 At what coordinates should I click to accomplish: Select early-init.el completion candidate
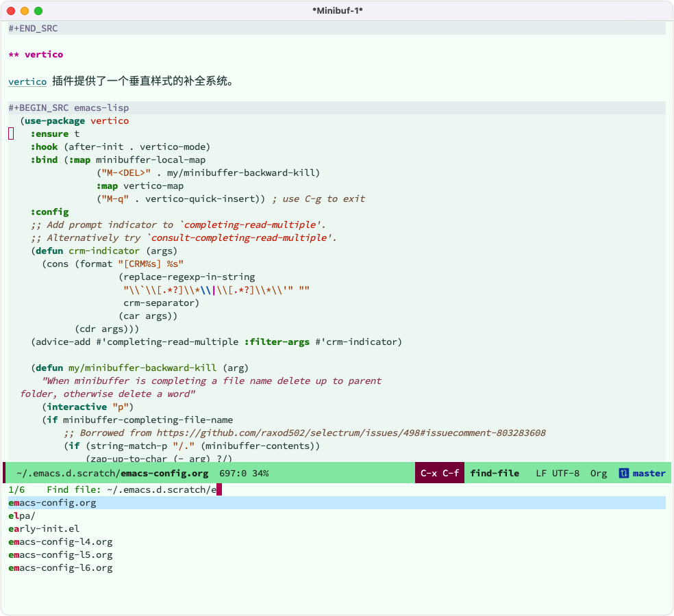coord(44,529)
